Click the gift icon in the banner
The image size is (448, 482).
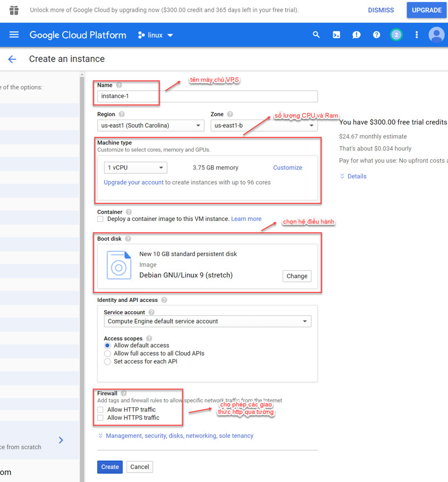click(x=14, y=10)
